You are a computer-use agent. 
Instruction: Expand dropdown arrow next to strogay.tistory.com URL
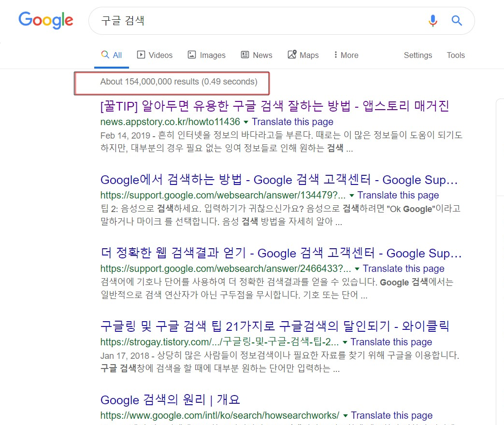[x=345, y=342]
